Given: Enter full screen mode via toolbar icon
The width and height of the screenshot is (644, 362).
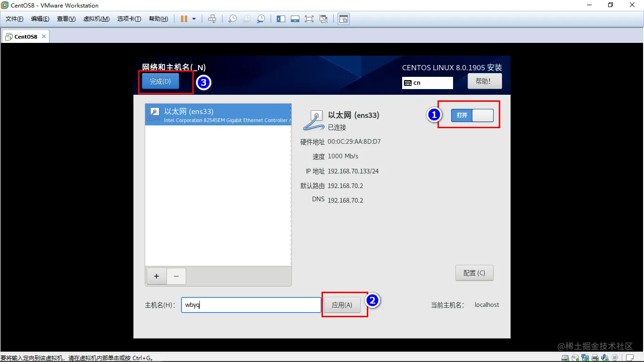Looking at the screenshot, I should click(x=309, y=19).
